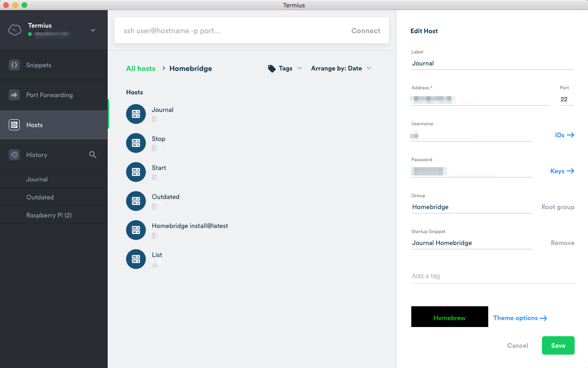Image resolution: width=588 pixels, height=368 pixels.
Task: Click the Hosts server icon in sidebar
Action: pos(14,125)
